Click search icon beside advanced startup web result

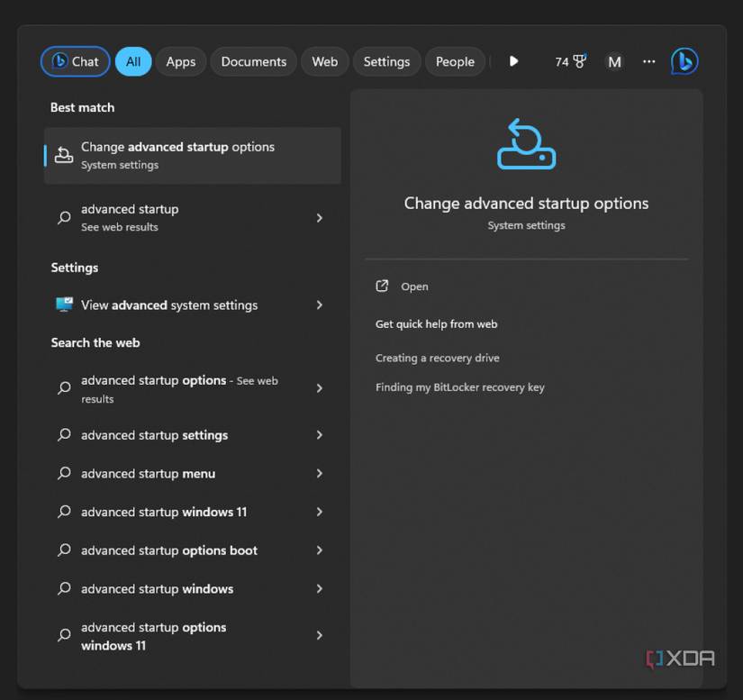click(64, 217)
